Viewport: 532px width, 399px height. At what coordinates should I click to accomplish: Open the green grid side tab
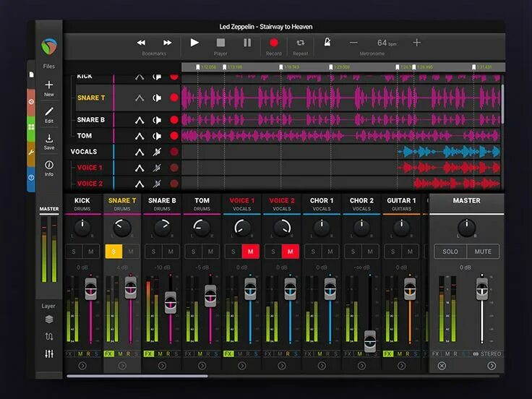[x=31, y=127]
